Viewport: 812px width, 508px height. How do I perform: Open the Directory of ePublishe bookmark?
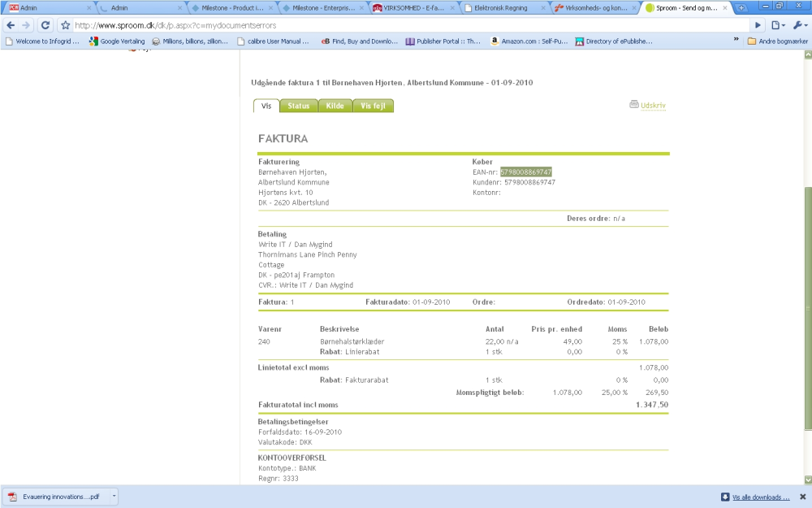[614, 41]
